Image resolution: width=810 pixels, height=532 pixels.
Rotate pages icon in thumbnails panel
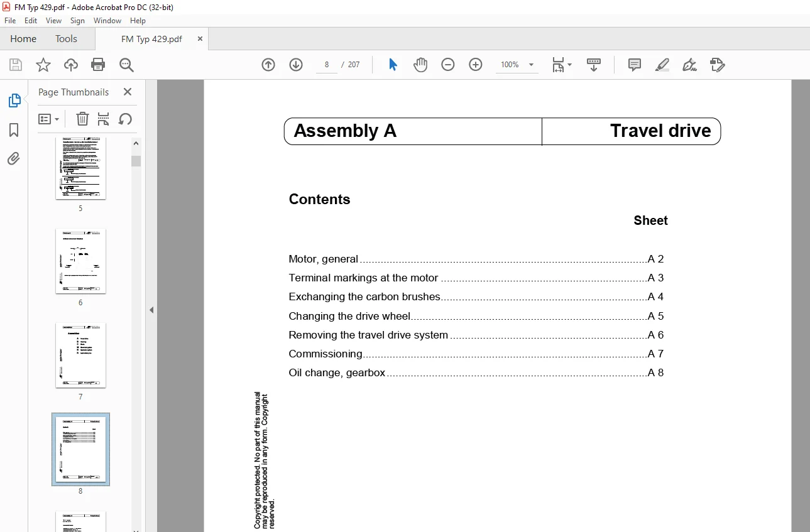[x=125, y=119]
